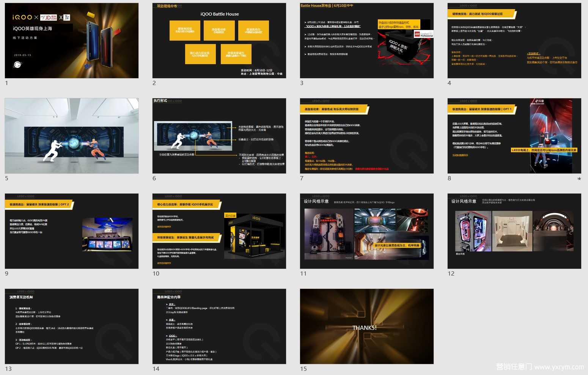
Task: Select slide 4 thumbnail with yellow header
Action: pyautogui.click(x=514, y=41)
